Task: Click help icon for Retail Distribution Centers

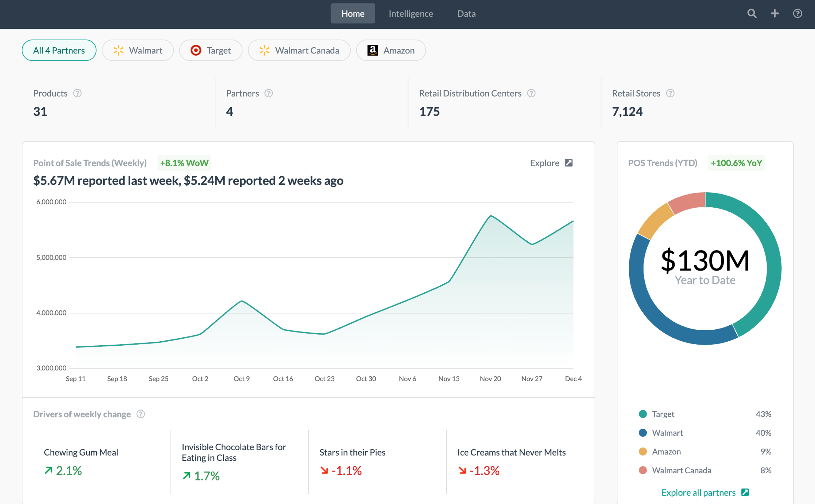Action: tap(531, 93)
